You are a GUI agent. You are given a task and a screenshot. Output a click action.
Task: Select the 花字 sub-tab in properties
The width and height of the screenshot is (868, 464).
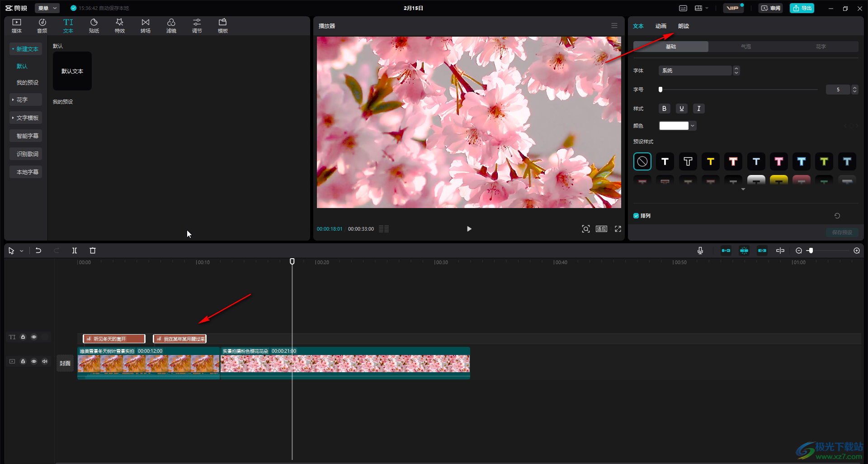[821, 47]
